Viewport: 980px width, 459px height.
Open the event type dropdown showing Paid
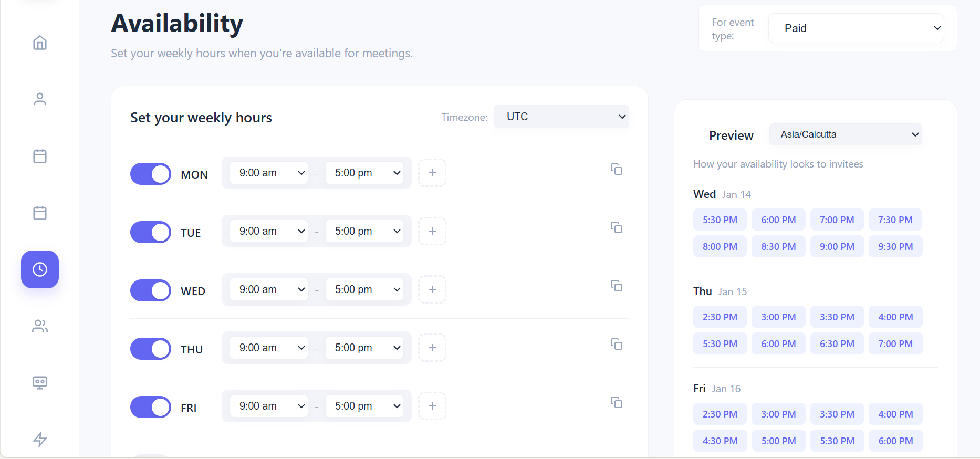pos(856,28)
